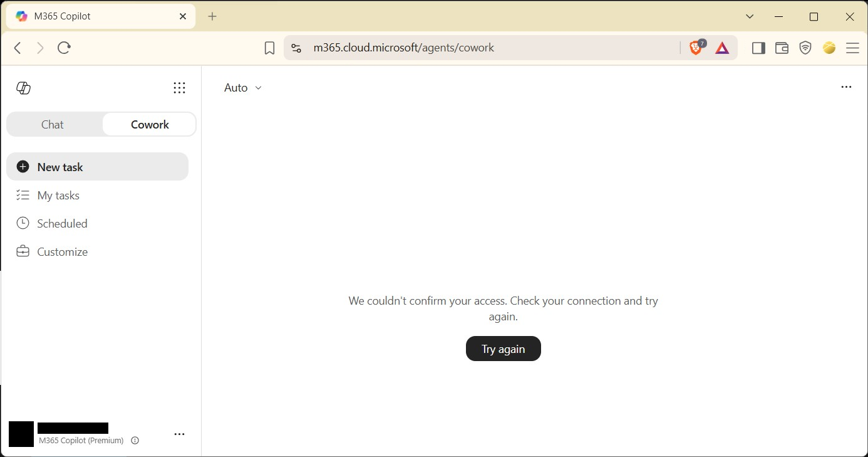Click the site settings icon in address bar
The image size is (868, 457).
point(296,48)
